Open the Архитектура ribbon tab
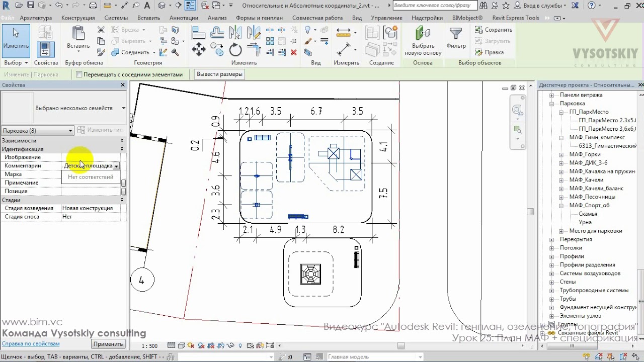 tap(36, 18)
